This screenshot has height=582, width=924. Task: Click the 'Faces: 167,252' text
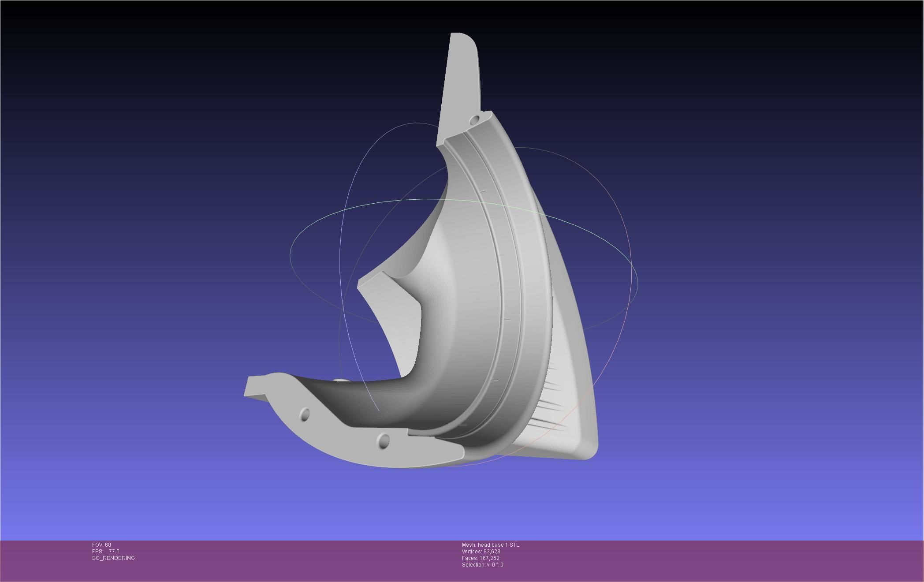coord(481,558)
